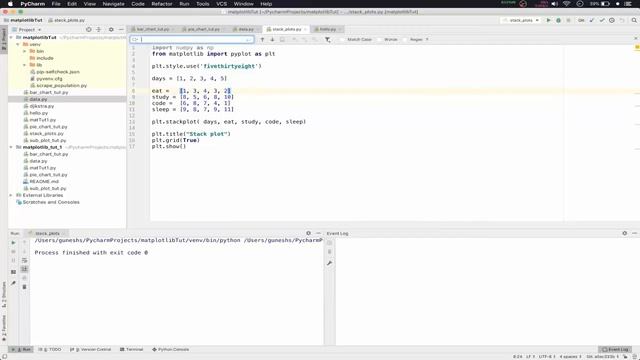
Task: Open Event Log settings gear
Action: (624, 233)
